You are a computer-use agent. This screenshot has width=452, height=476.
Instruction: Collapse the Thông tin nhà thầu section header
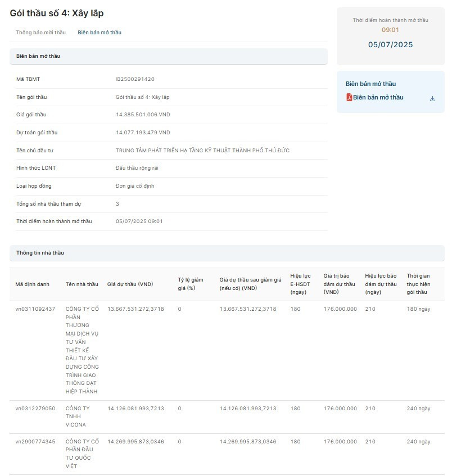pos(227,253)
